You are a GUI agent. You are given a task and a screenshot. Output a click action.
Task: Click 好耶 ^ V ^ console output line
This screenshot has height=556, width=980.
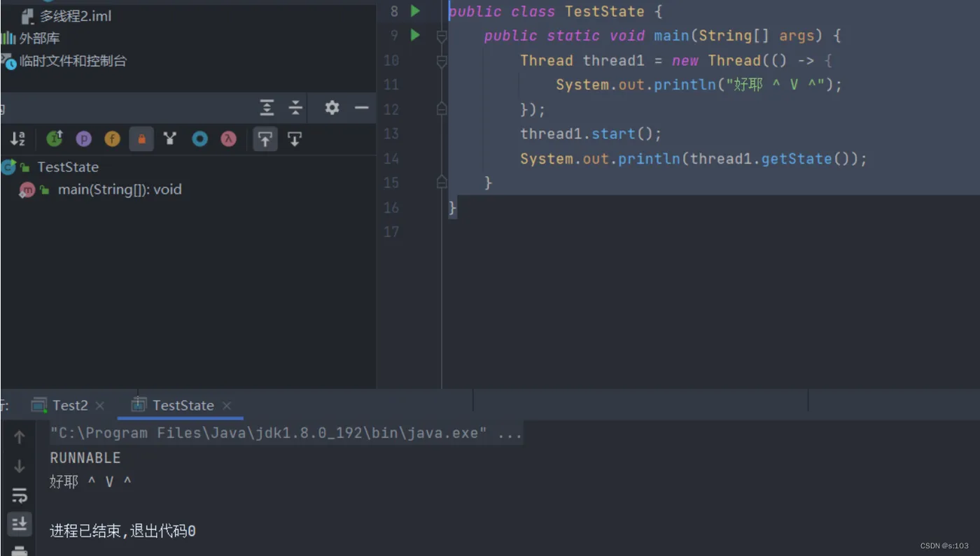tap(90, 482)
